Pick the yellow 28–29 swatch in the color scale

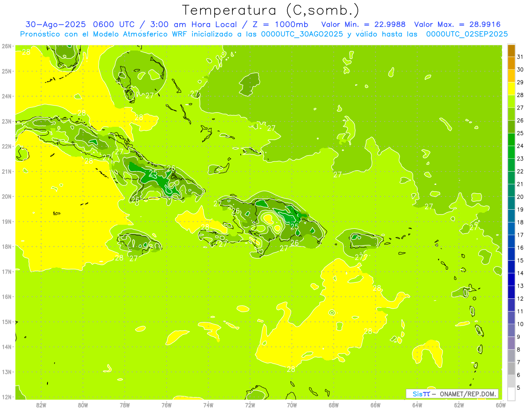click(x=511, y=89)
